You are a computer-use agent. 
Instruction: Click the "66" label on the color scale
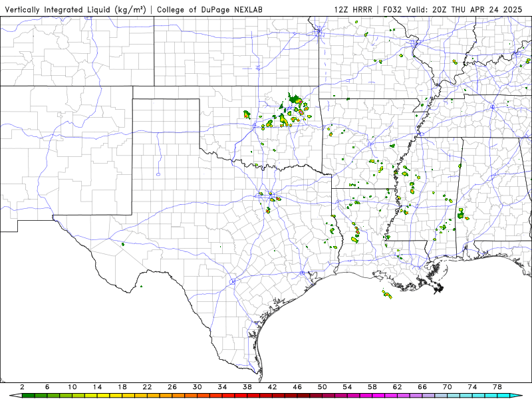422,387
